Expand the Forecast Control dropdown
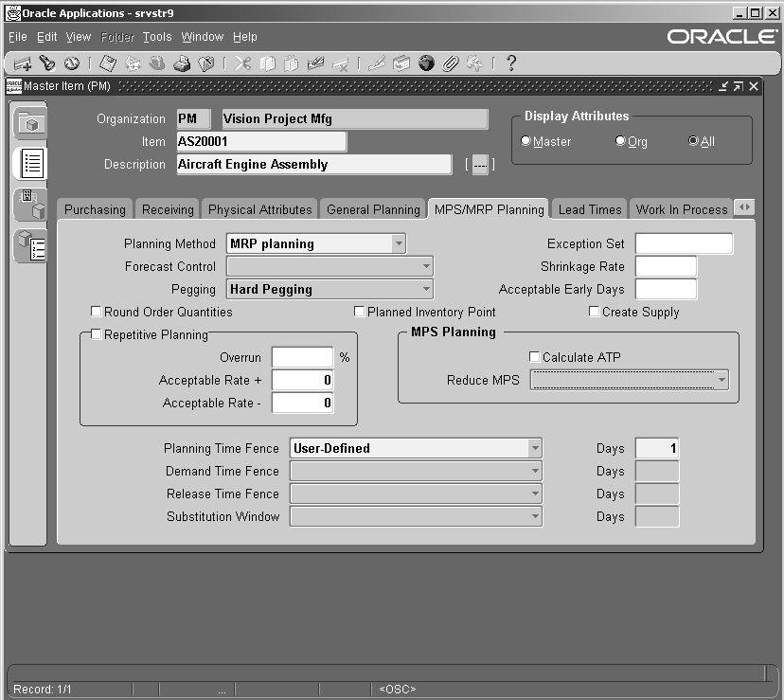This screenshot has height=700, width=784. click(x=426, y=266)
